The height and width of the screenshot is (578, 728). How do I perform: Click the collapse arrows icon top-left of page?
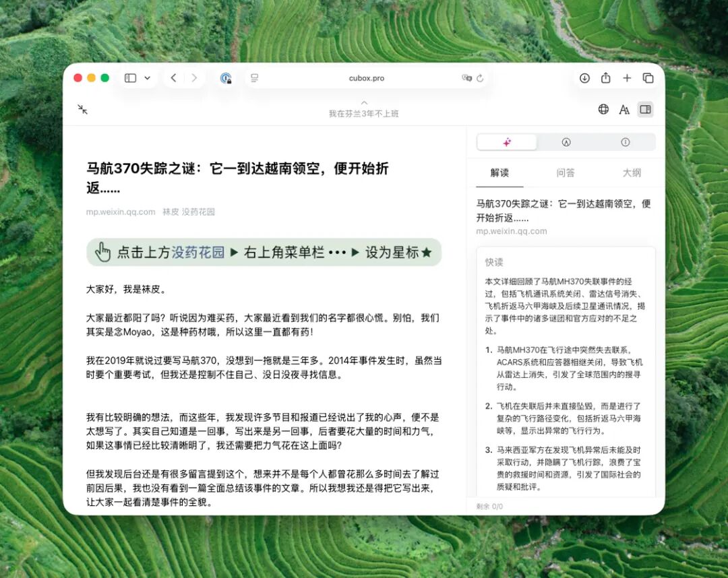84,109
